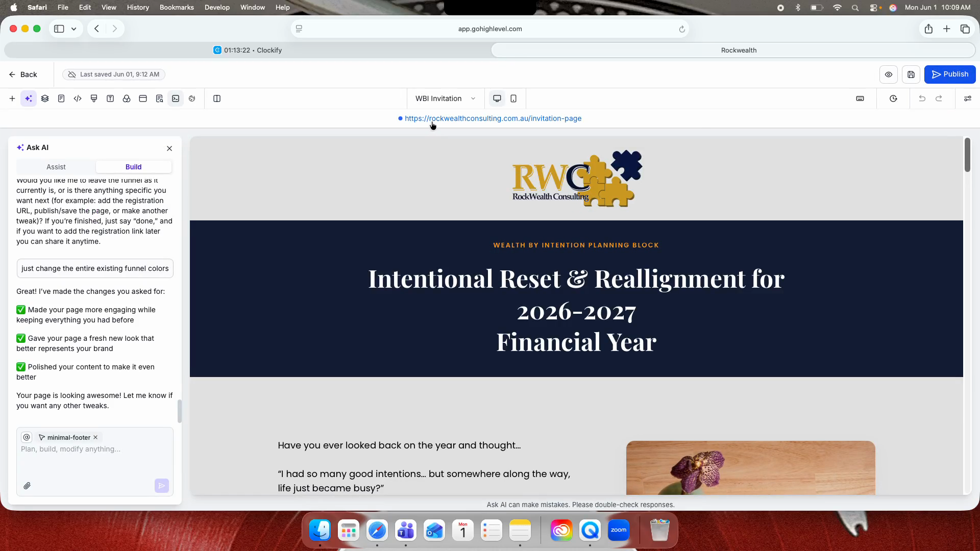Open a new Safari tab
This screenshot has height=551, width=980.
point(947,29)
